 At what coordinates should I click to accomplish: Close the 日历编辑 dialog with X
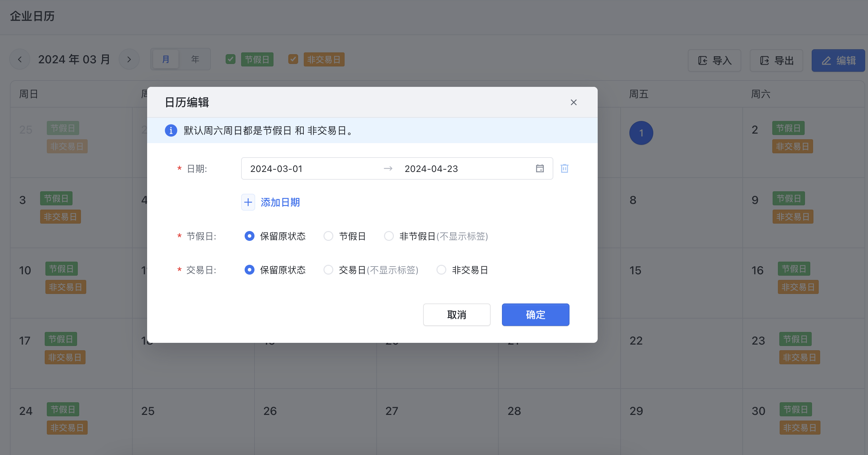pos(573,102)
